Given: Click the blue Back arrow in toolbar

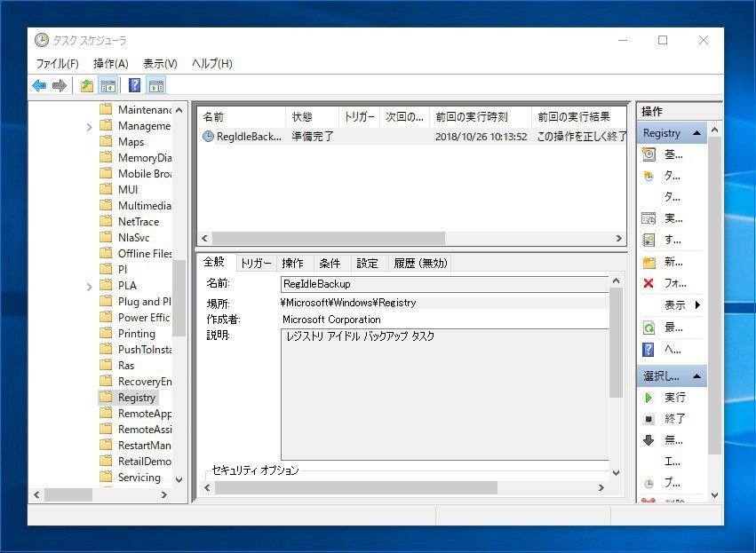Looking at the screenshot, I should coord(39,86).
